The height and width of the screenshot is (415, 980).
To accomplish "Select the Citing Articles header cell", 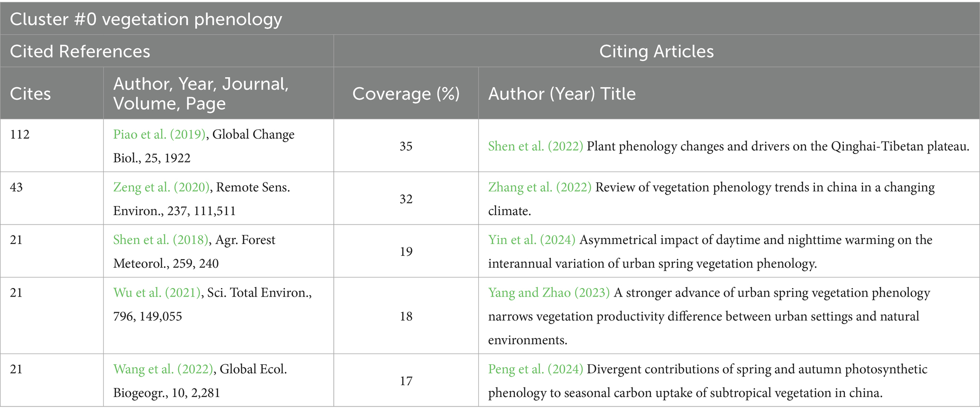I will click(656, 51).
